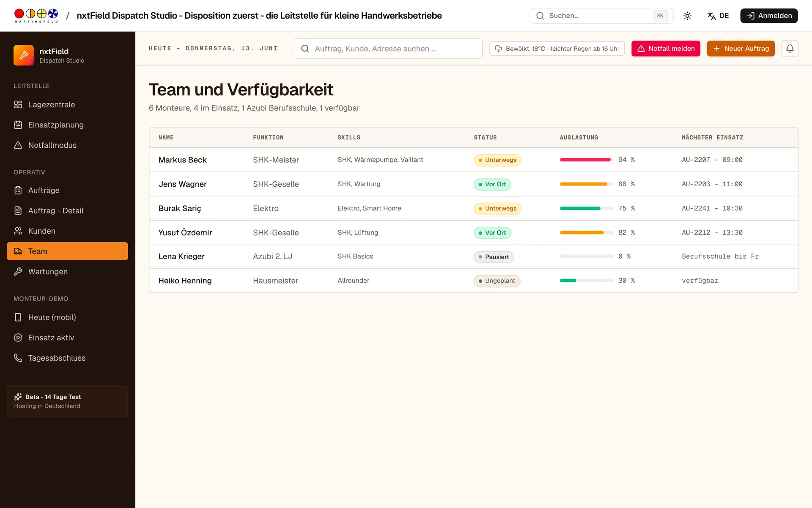Click Neuer Auftrag button
The image size is (812, 508).
[741, 49]
